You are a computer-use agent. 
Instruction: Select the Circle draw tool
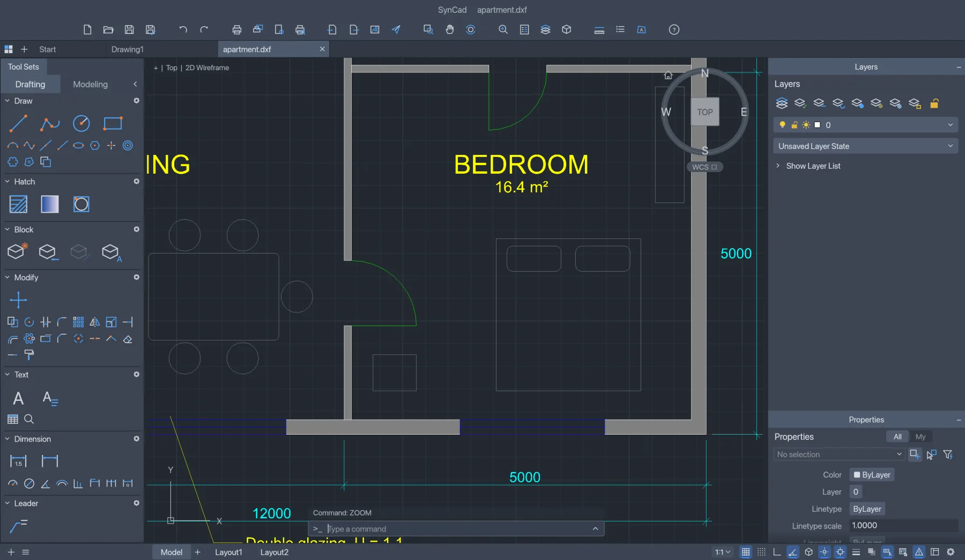81,124
